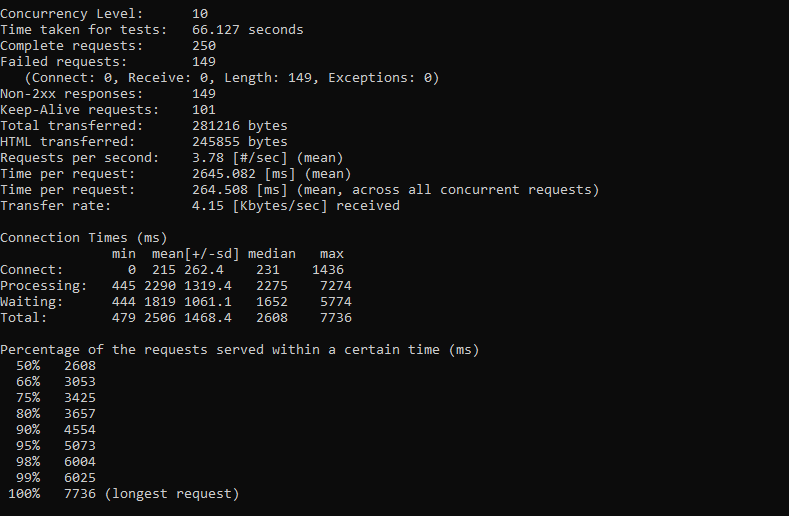Click the Non-2xx responses label
789x516 pixels.
click(x=71, y=94)
